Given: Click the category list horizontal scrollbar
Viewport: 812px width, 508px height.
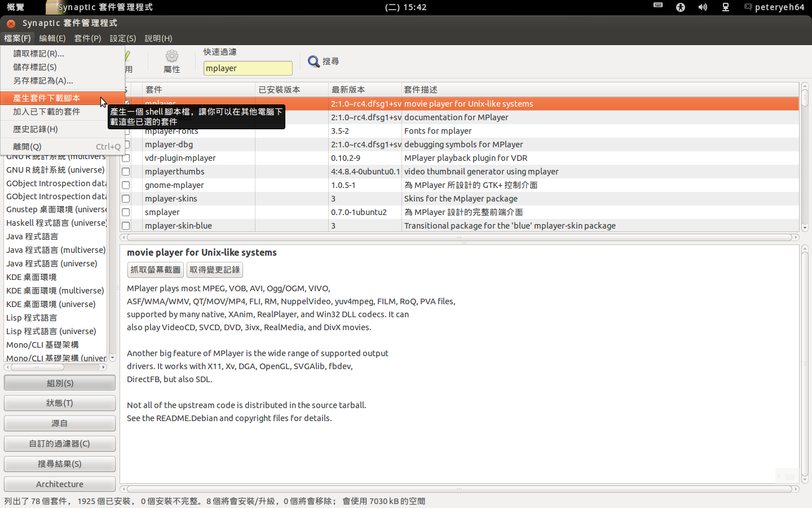Looking at the screenshot, I should click(55, 367).
